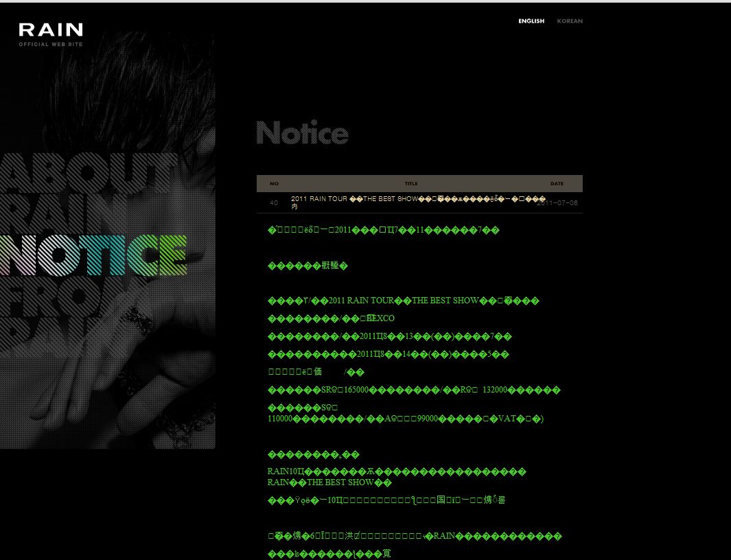Click the OFFICIAL WEB SITE tagline under the logo
The width and height of the screenshot is (731, 560).
pyautogui.click(x=51, y=45)
